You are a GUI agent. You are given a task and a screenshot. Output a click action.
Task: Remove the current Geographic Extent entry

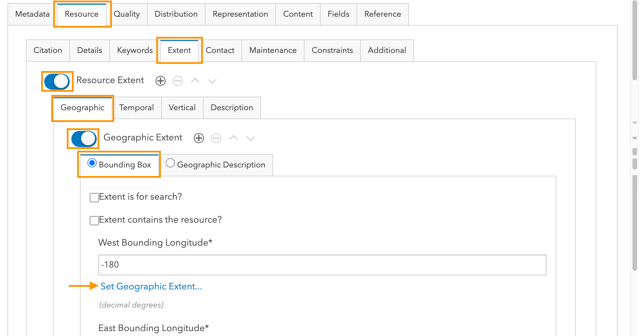216,138
